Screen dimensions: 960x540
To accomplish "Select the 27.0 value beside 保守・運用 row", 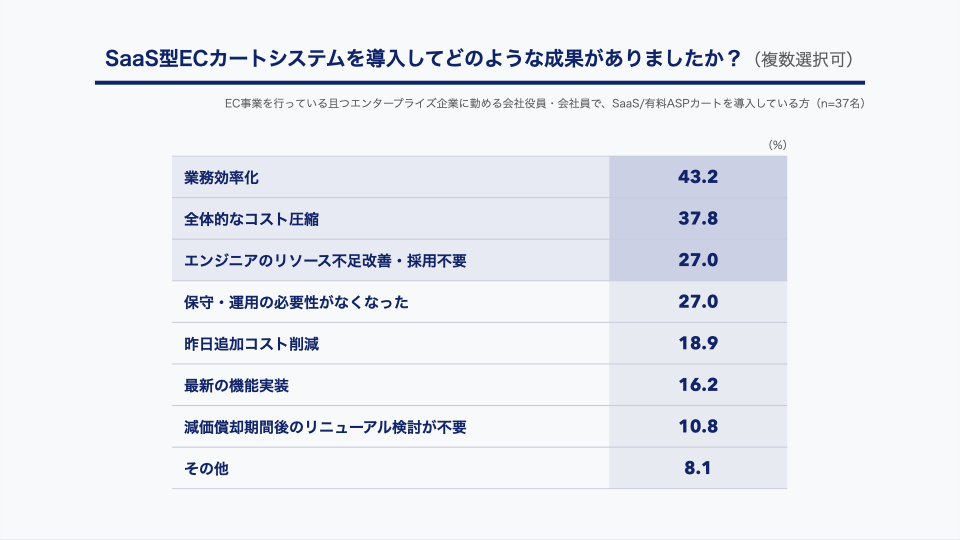I will [x=698, y=302].
